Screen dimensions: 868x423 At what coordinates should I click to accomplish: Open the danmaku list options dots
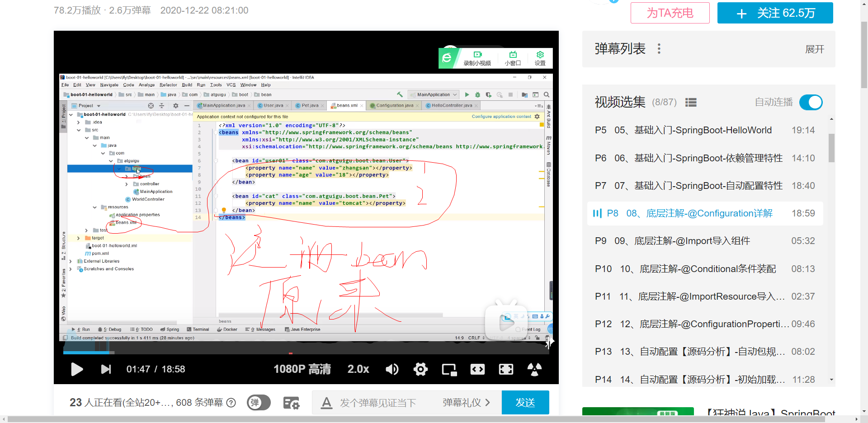click(x=659, y=49)
